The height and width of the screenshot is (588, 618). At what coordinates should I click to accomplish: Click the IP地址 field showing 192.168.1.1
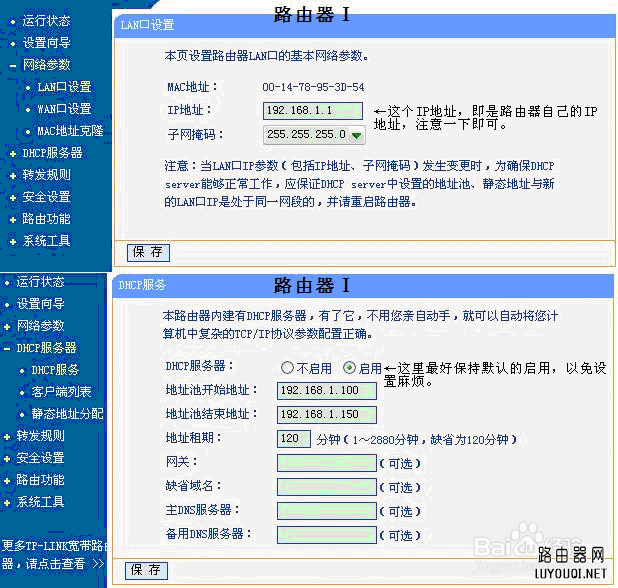[312, 110]
